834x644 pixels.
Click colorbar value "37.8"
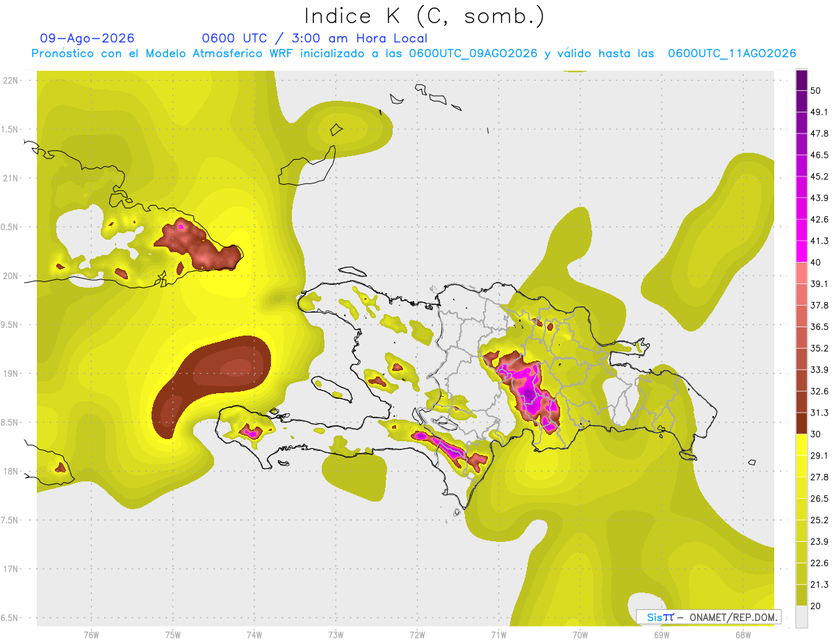[819, 305]
